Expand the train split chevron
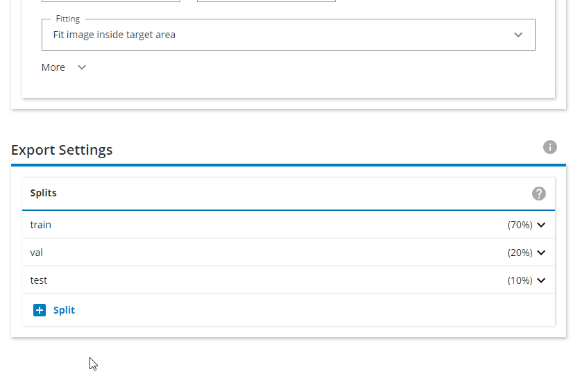The width and height of the screenshot is (580, 392). 542,225
